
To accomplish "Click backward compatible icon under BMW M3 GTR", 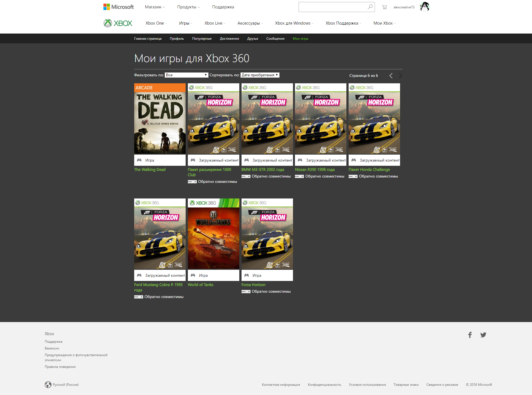I will (x=246, y=176).
